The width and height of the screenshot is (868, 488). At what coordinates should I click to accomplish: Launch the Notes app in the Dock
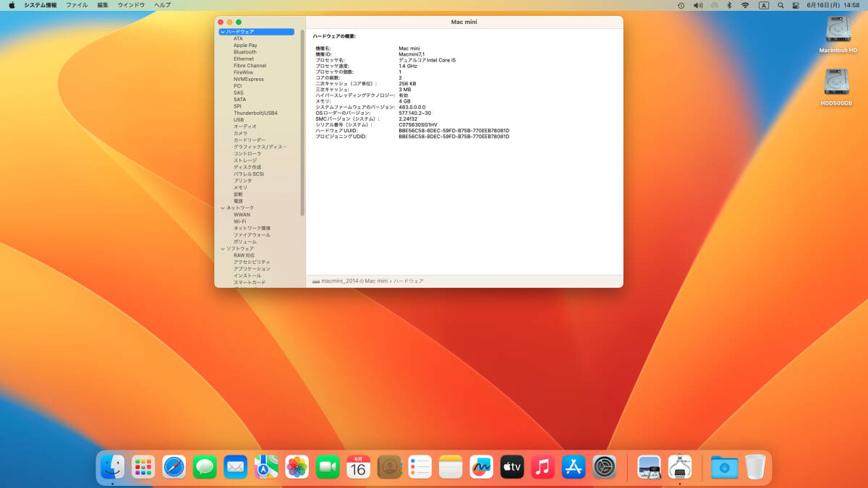(x=451, y=467)
